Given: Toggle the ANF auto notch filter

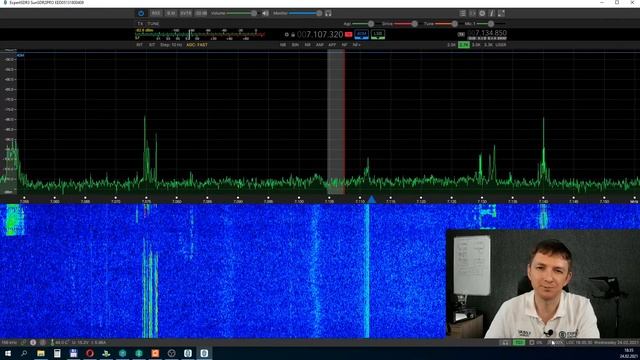Looking at the screenshot, I should pos(320,45).
